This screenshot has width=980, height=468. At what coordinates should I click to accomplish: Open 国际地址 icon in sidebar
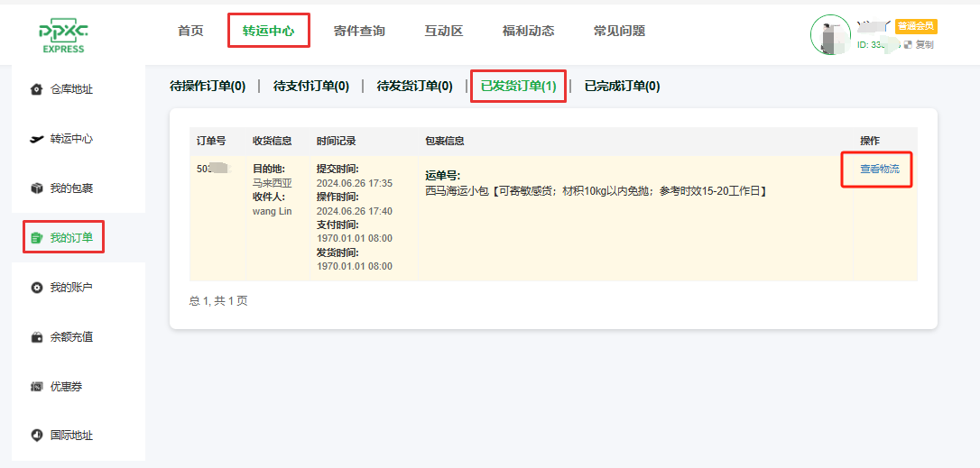pyautogui.click(x=36, y=436)
